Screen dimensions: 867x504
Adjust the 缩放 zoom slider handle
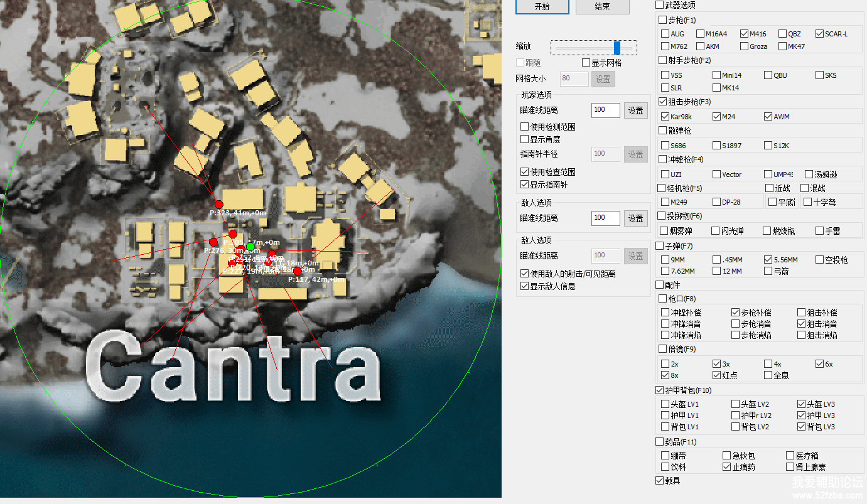[x=617, y=48]
